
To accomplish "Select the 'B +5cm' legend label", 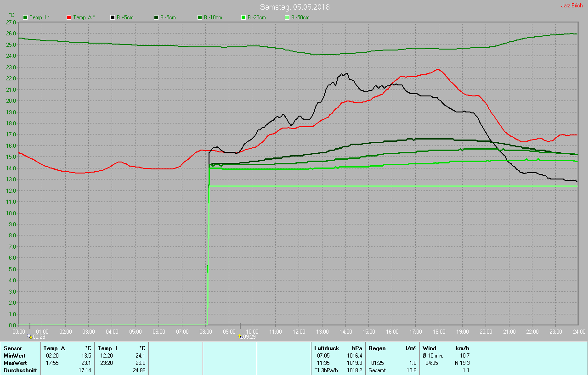I will coord(125,17).
